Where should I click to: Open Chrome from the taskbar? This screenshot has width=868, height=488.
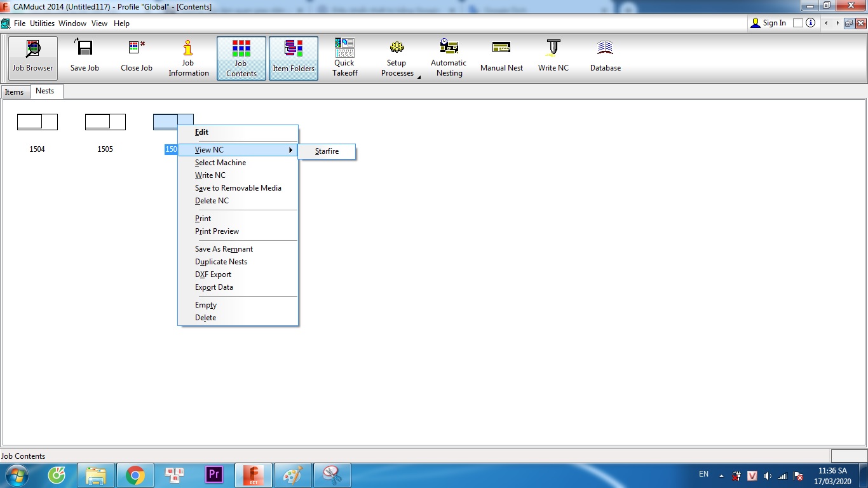135,475
